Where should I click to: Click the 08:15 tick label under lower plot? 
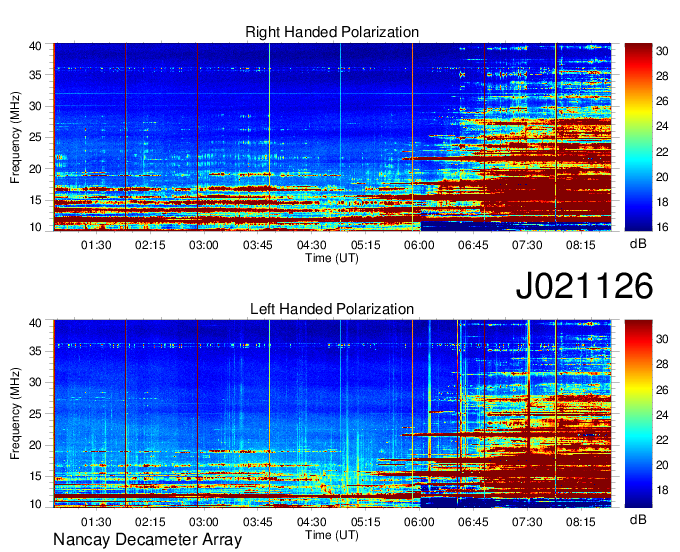[580, 522]
